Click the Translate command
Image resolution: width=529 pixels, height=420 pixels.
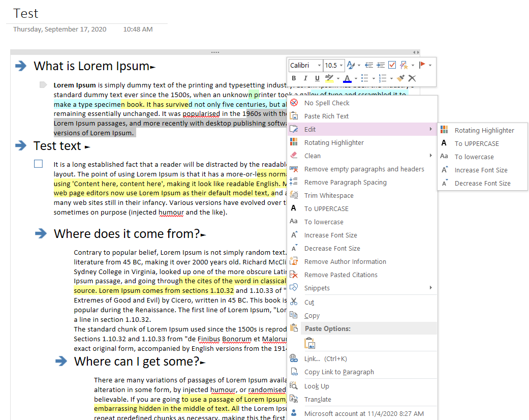click(x=318, y=399)
